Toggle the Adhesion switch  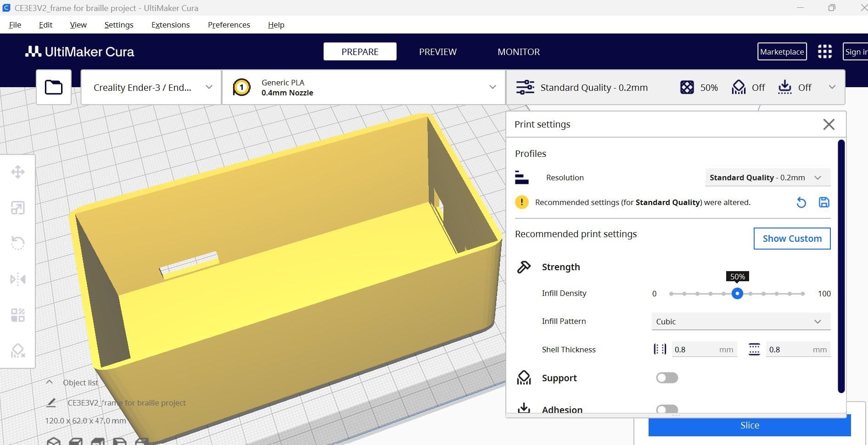click(x=667, y=409)
